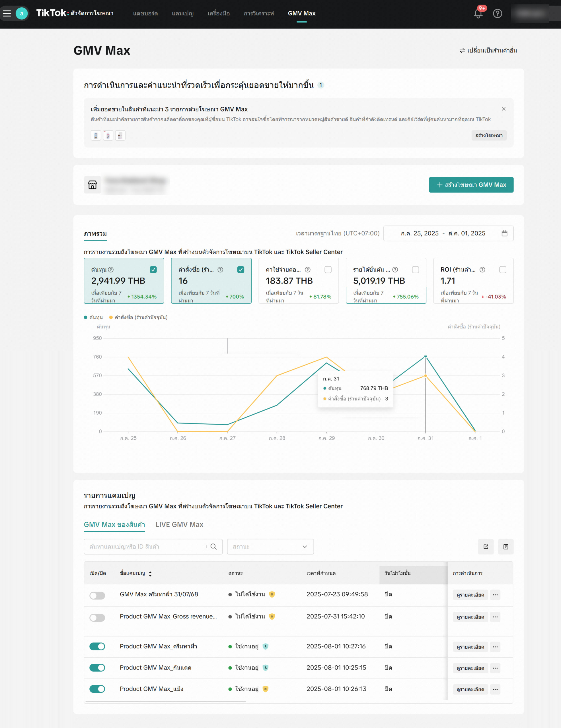Turn off Product GMV Max_กันแดด campaign toggle
Image resolution: width=561 pixels, height=728 pixels.
(97, 668)
